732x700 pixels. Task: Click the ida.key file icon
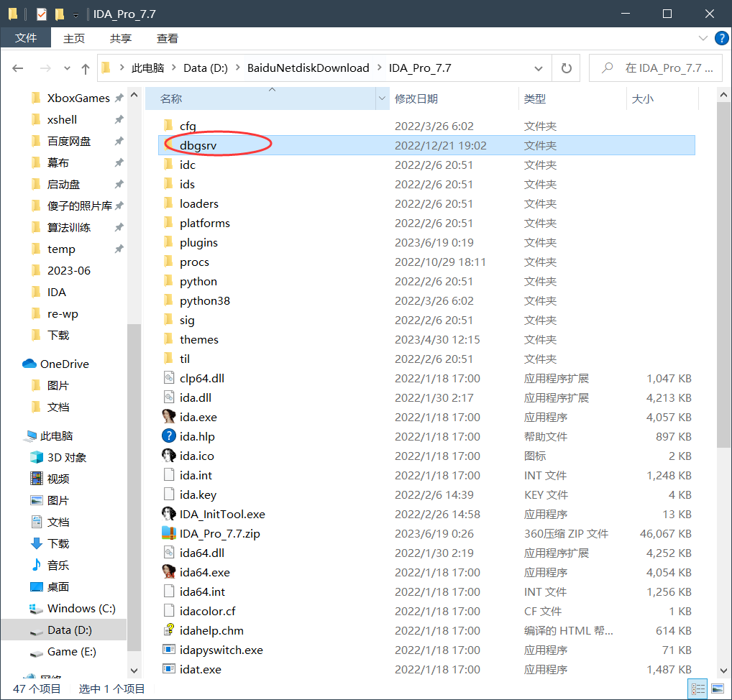(168, 494)
